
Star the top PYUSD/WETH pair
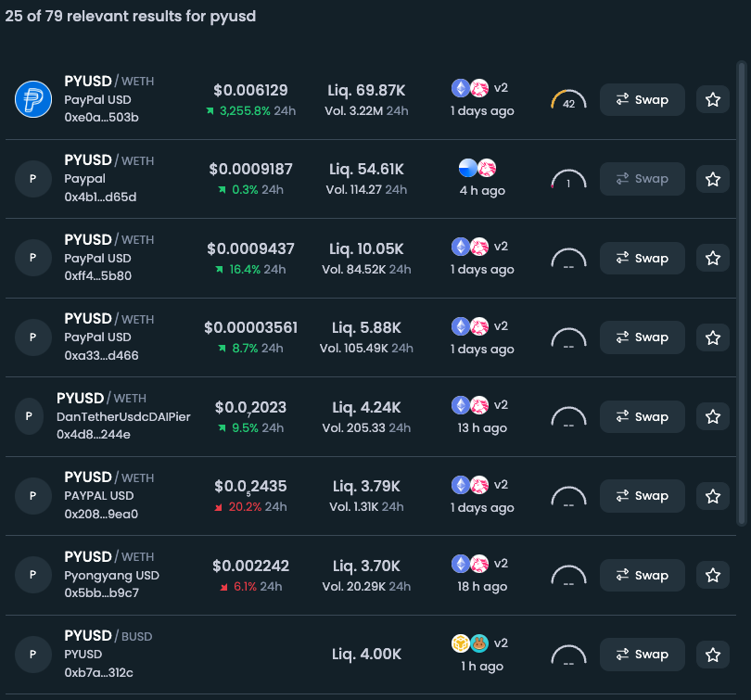pos(712,99)
